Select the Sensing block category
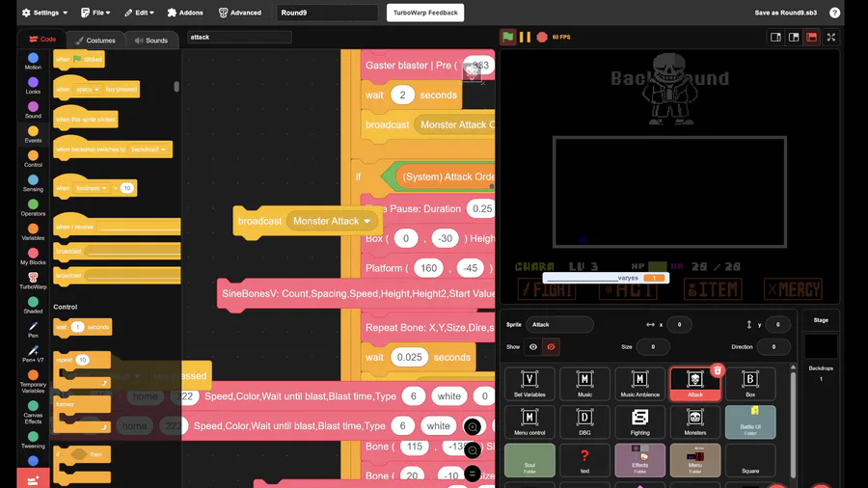Screen dimensions: 868x488 coord(33,183)
